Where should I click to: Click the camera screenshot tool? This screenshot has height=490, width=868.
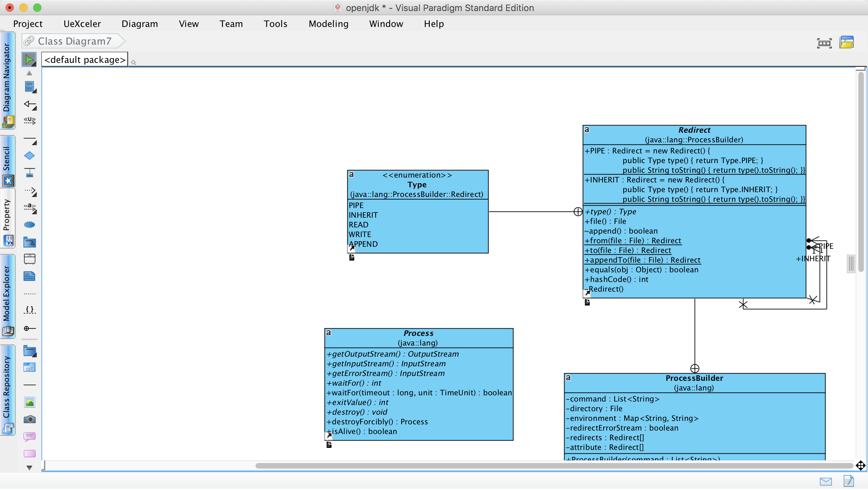[30, 420]
